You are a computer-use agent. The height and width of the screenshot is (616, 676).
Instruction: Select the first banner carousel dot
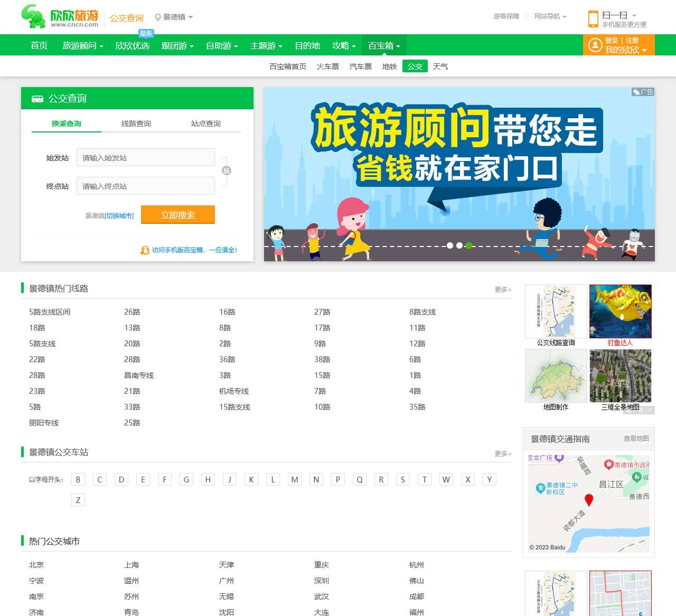[450, 245]
